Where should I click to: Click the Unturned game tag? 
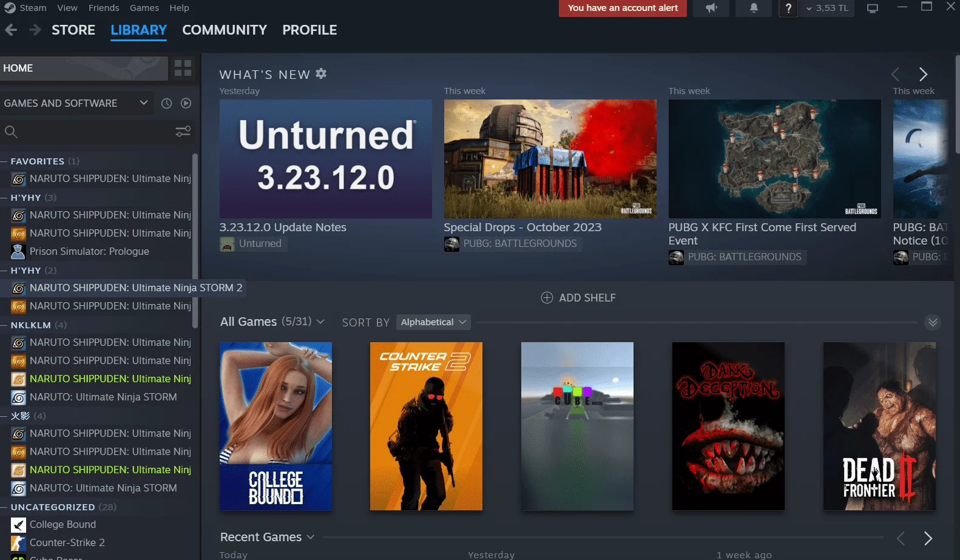pyautogui.click(x=252, y=244)
